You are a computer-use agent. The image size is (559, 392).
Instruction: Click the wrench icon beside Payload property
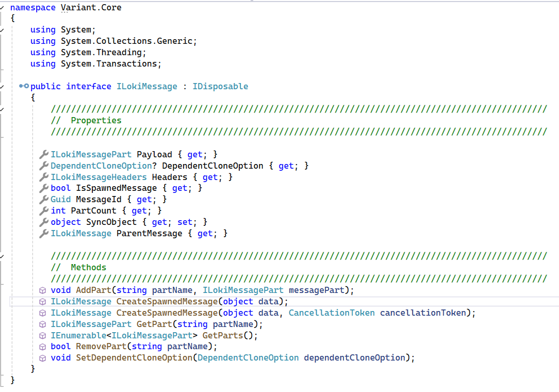click(x=44, y=155)
